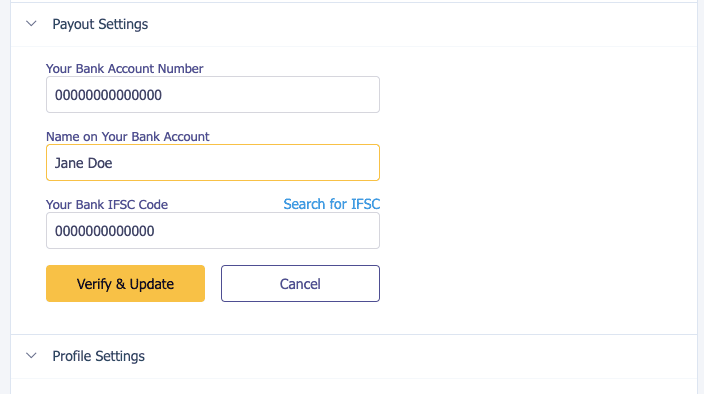The height and width of the screenshot is (394, 704).
Task: Click the Name on Your Bank Account label
Action: pos(128,137)
